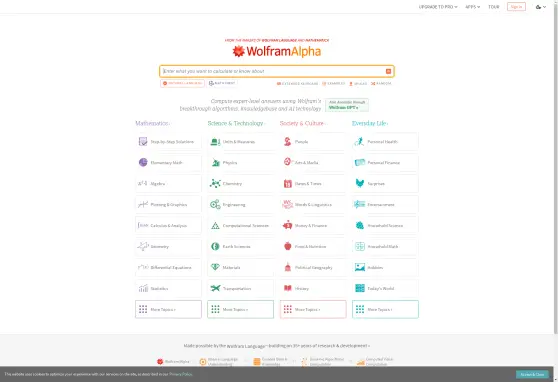Select the Dates & Times calendar icon
The image size is (558, 382).
(x=288, y=184)
